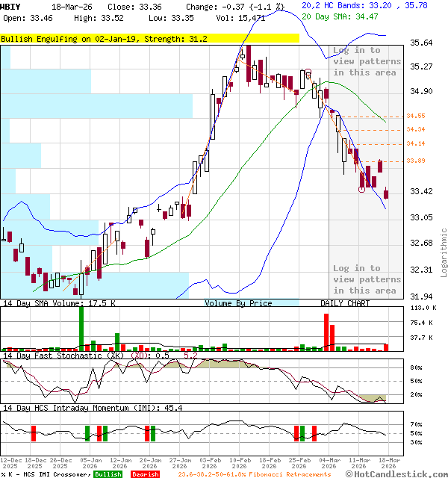Click the tallest green volume bar in January
448x478 pixels.
click(x=81, y=329)
